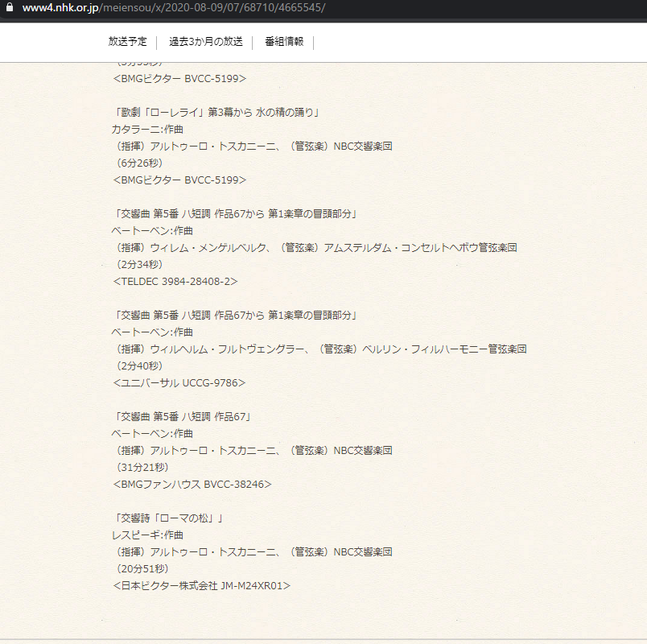Click the text <BMGファンハウス BVCC-38246>
The height and width of the screenshot is (644, 647).
(x=192, y=485)
